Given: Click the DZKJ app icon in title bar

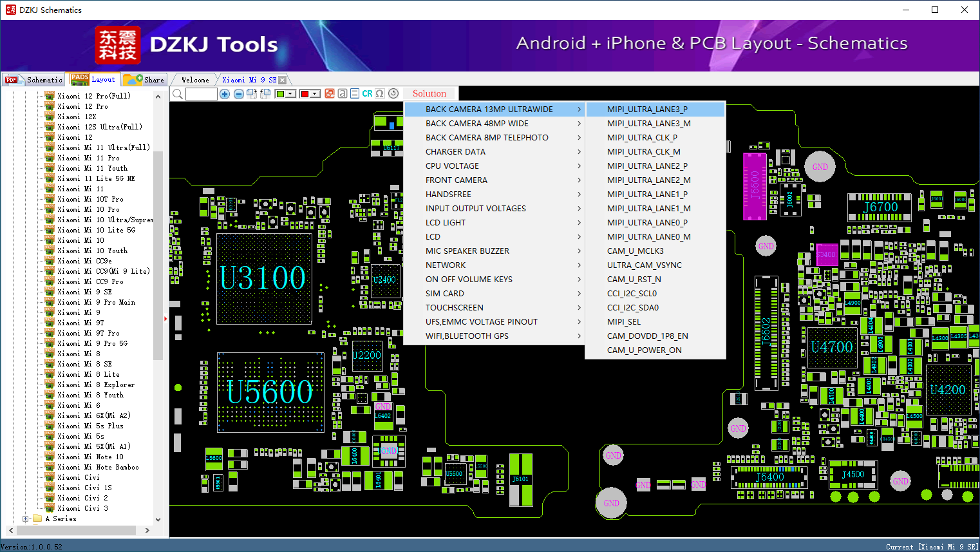Looking at the screenshot, I should click(10, 10).
